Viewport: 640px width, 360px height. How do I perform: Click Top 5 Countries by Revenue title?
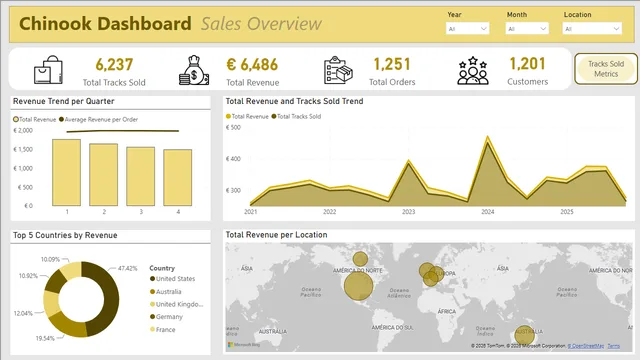pos(65,235)
